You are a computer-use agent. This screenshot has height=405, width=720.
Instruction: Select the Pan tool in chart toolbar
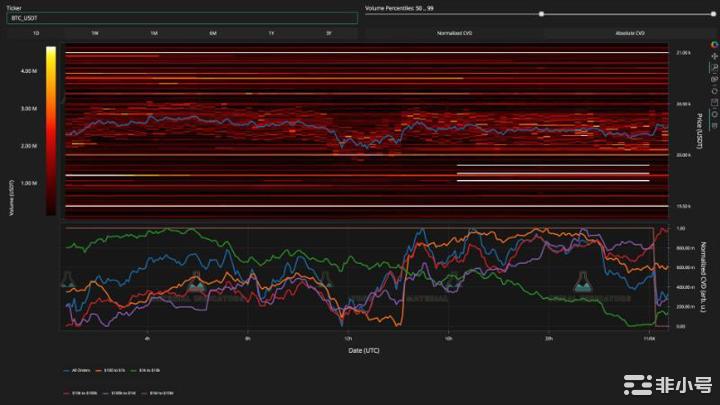(713, 55)
